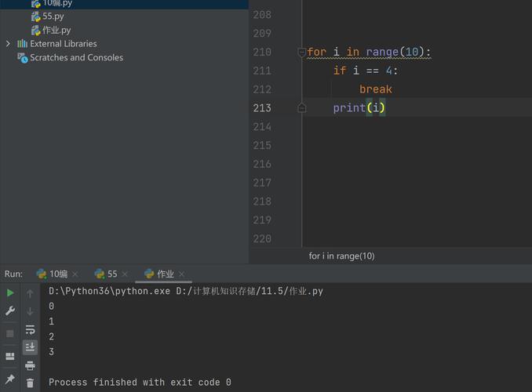Expand the External Libraries node

[8, 44]
